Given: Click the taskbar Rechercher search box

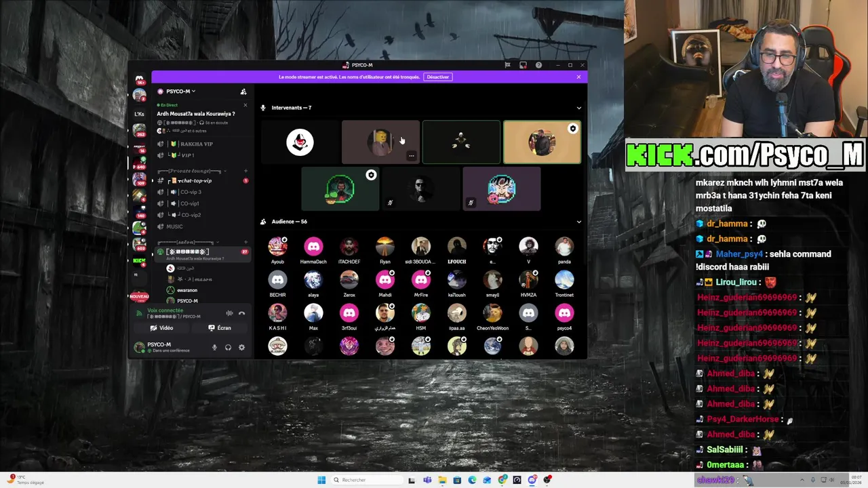Looking at the screenshot, I should pyautogui.click(x=366, y=480).
